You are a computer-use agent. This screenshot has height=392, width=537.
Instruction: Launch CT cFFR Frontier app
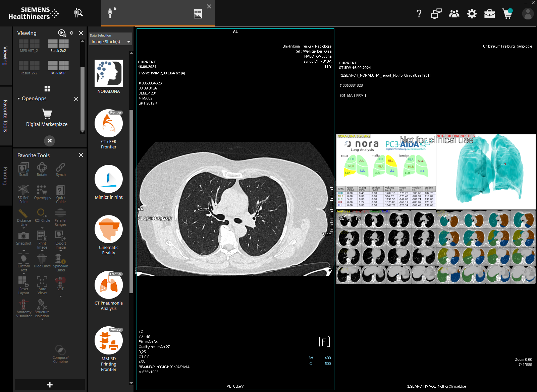(108, 123)
